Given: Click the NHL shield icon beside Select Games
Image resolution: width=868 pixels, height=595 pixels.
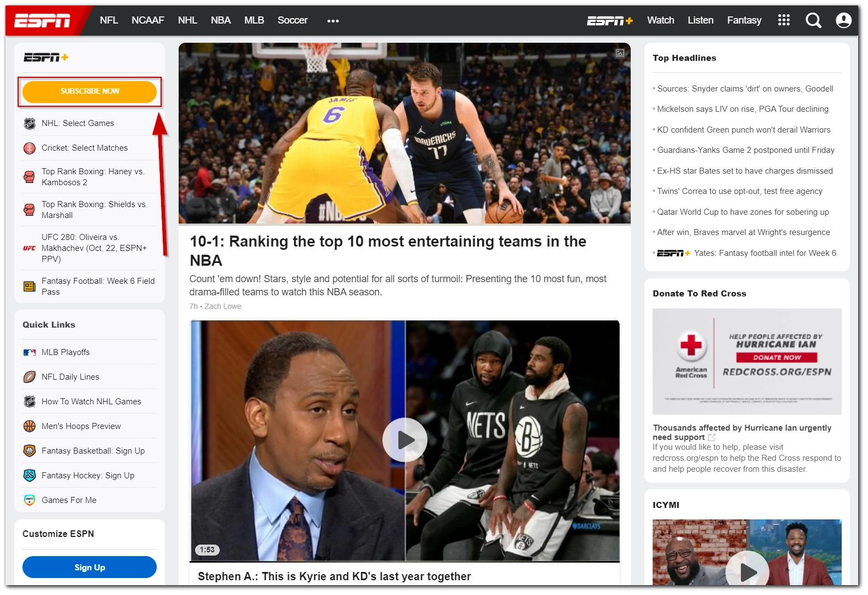Looking at the screenshot, I should click(30, 123).
